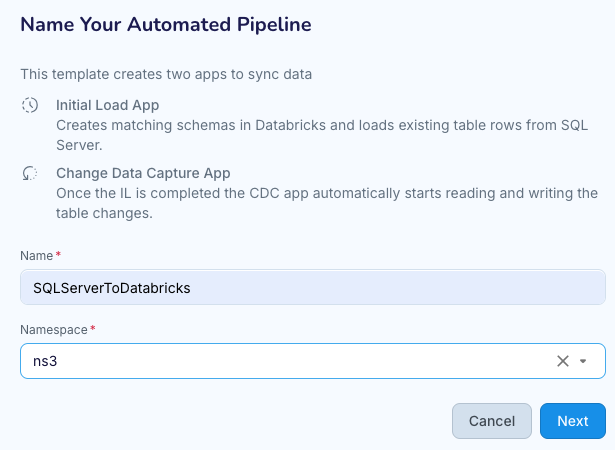The image size is (615, 450).
Task: Clear the ns3 namespace selection with X
Action: pyautogui.click(x=562, y=361)
